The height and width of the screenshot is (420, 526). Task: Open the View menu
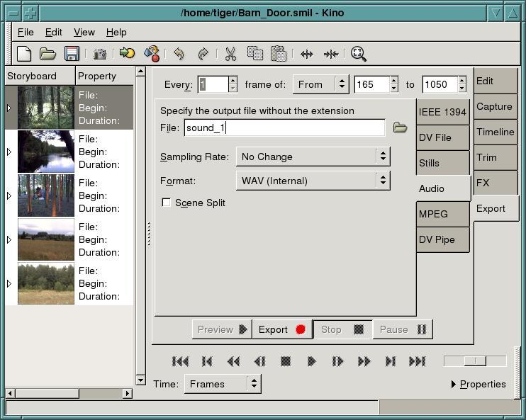(x=84, y=32)
